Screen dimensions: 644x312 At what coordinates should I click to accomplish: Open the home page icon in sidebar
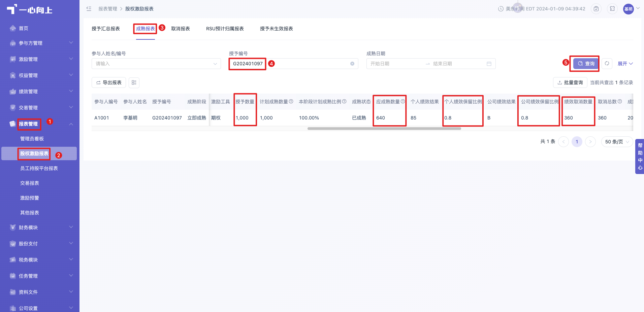(13, 28)
